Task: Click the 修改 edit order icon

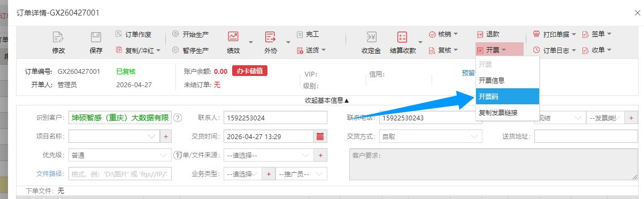Action: pyautogui.click(x=58, y=37)
